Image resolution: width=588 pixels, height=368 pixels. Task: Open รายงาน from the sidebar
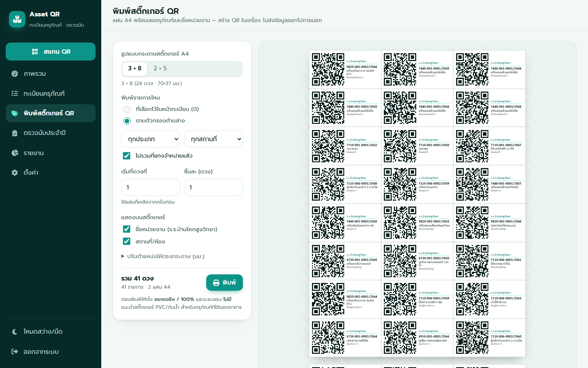coord(51,153)
